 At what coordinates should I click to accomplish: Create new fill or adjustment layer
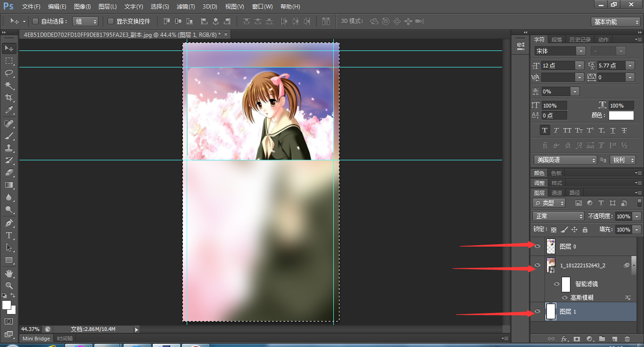tap(589, 339)
